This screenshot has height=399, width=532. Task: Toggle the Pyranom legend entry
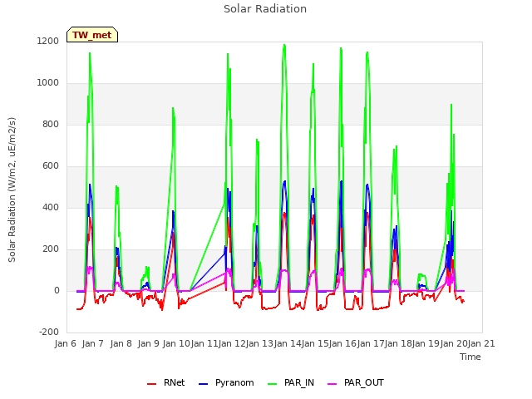[226, 382]
